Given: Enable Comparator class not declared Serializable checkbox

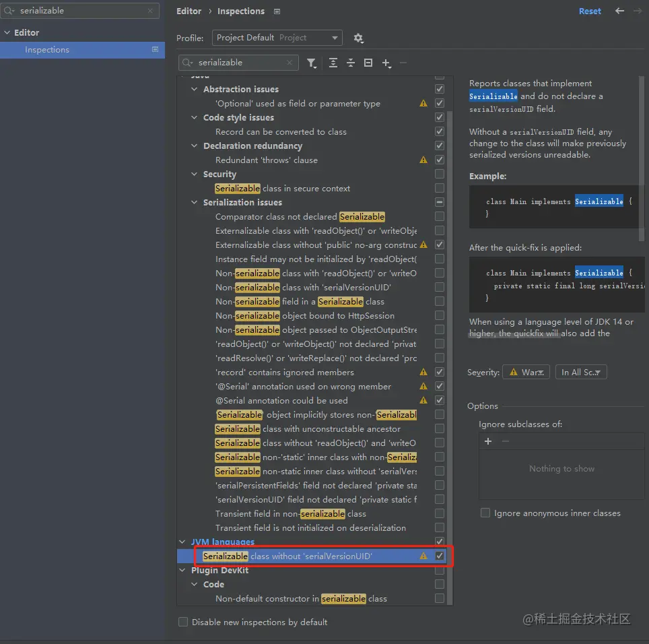Looking at the screenshot, I should [440, 216].
